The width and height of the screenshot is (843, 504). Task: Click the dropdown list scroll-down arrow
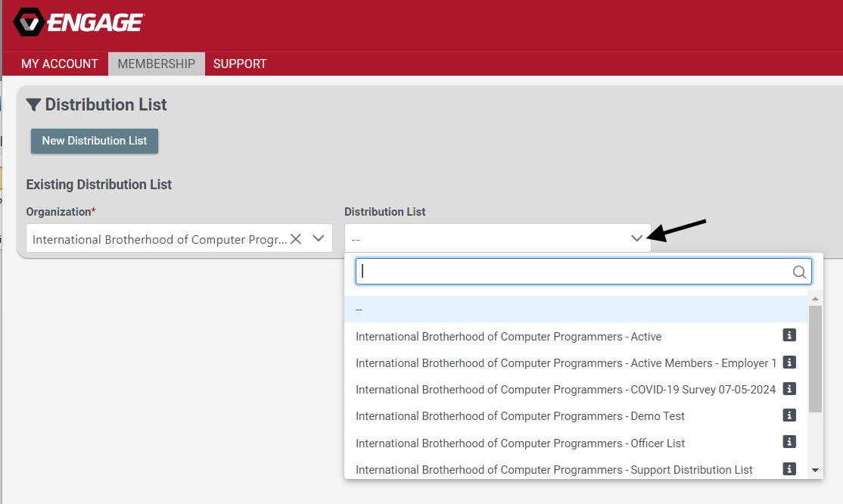click(816, 470)
